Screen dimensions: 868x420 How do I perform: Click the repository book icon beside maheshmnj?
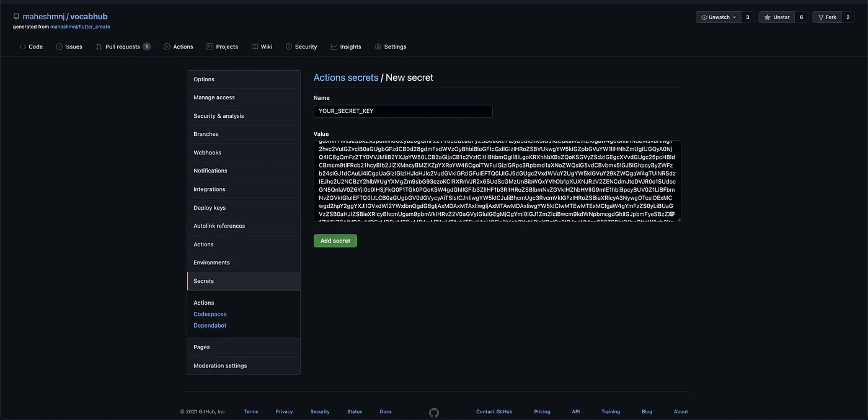point(16,17)
